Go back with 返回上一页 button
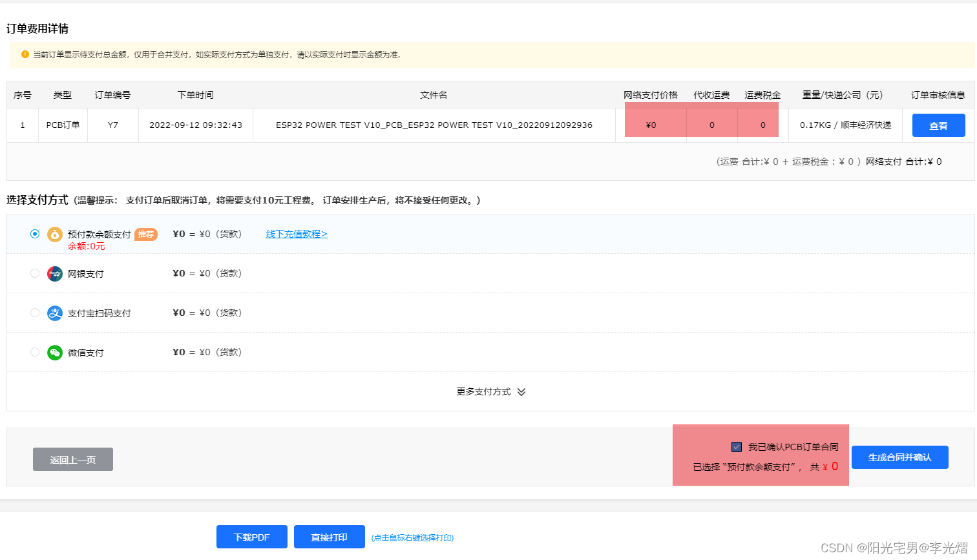 73,459
